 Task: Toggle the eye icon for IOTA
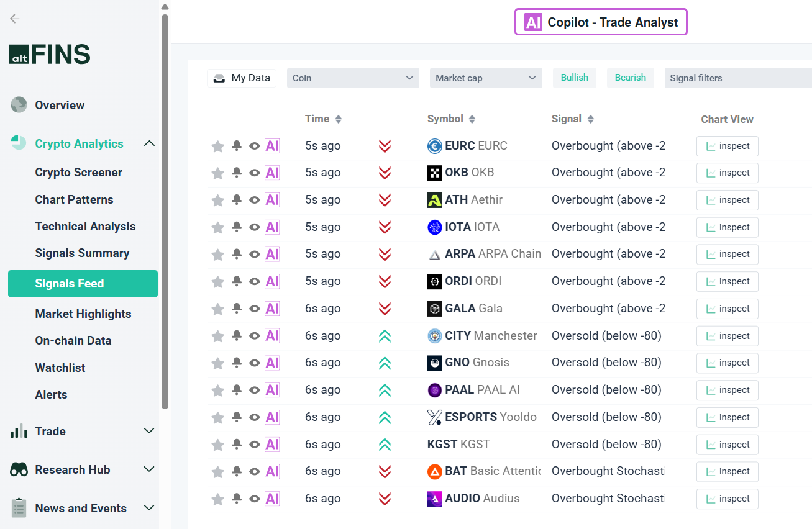pos(255,227)
